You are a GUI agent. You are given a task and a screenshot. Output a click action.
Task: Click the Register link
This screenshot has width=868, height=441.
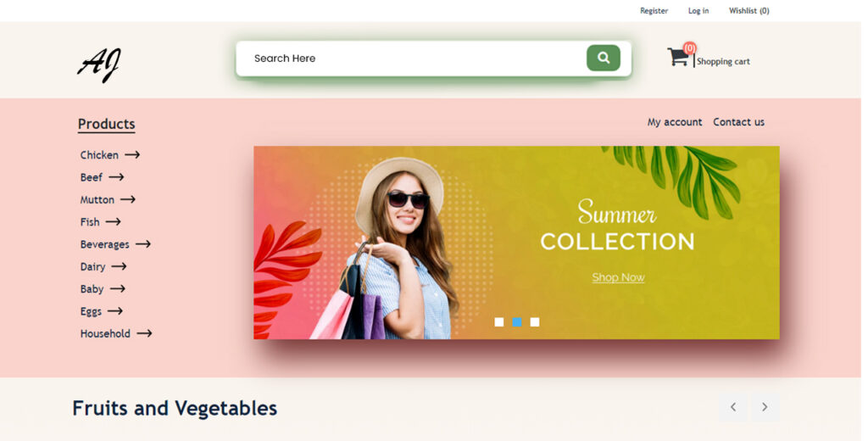click(x=654, y=10)
